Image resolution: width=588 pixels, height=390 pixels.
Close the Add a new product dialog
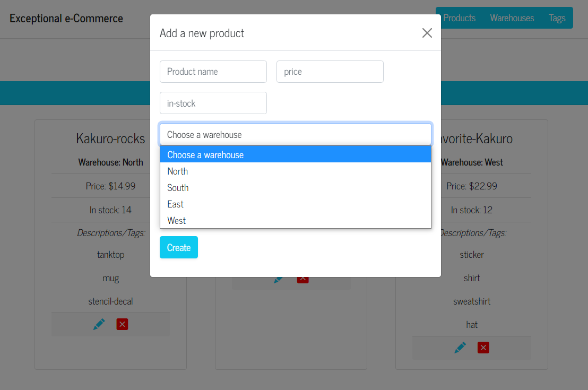pyautogui.click(x=427, y=33)
